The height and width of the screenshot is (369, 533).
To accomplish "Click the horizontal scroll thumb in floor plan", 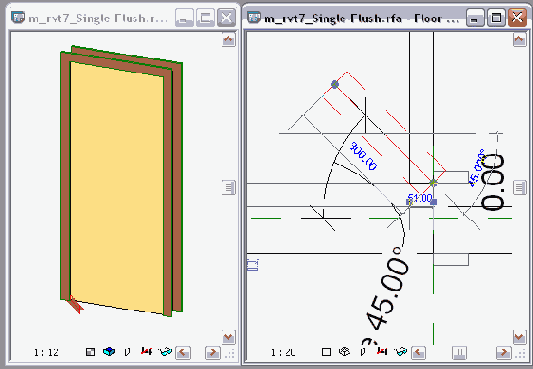I will [x=459, y=353].
